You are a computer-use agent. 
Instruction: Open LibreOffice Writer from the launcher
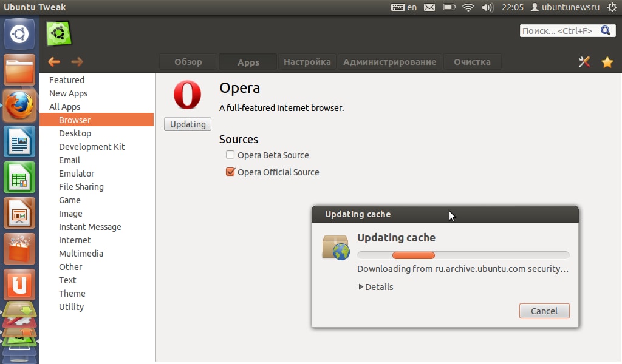pyautogui.click(x=19, y=141)
